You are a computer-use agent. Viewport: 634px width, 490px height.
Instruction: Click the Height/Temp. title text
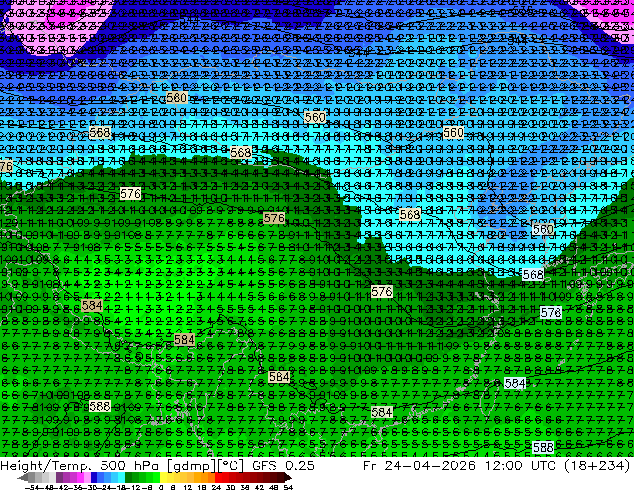[x=47, y=465]
